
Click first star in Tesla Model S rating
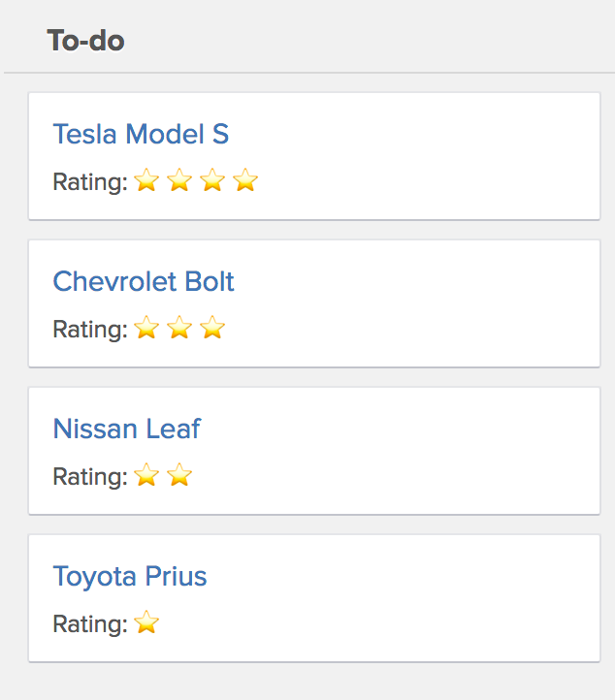(x=146, y=180)
